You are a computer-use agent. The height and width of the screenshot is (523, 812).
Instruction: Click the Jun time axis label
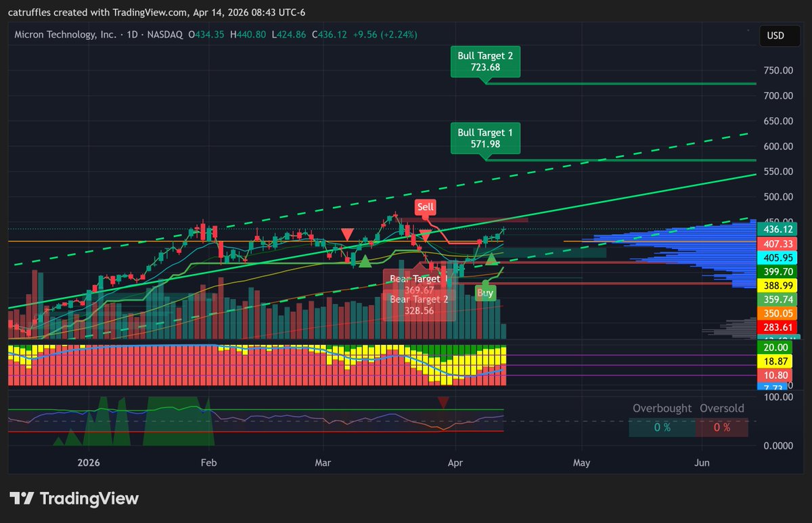(702, 463)
